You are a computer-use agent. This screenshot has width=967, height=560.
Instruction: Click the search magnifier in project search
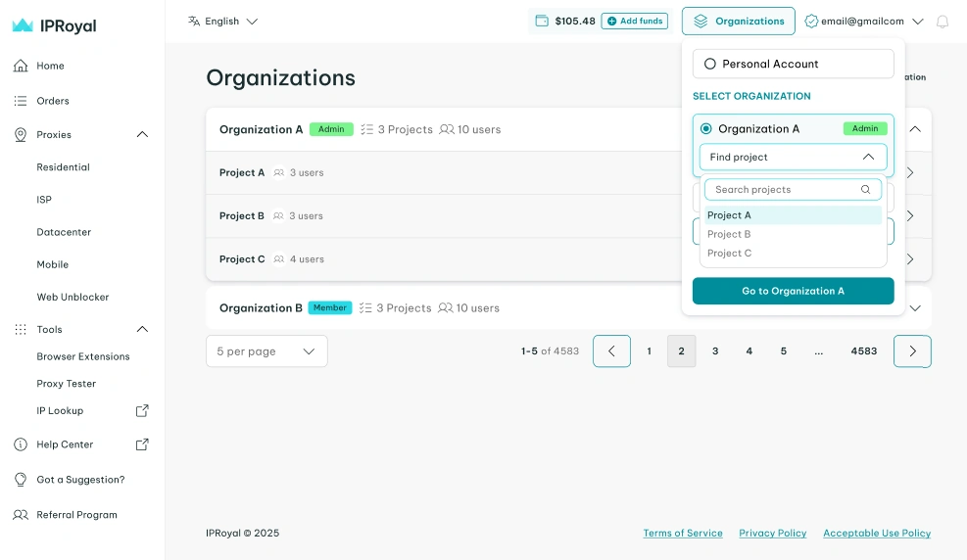pos(865,190)
